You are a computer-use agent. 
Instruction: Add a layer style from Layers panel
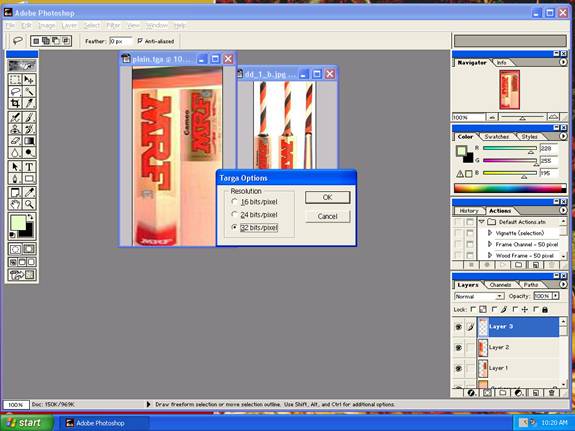click(x=471, y=393)
